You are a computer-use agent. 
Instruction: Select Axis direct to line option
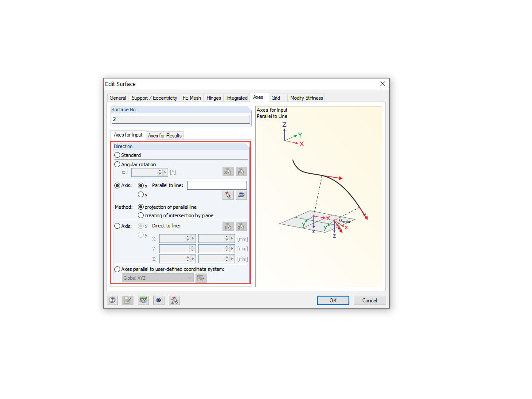click(117, 226)
